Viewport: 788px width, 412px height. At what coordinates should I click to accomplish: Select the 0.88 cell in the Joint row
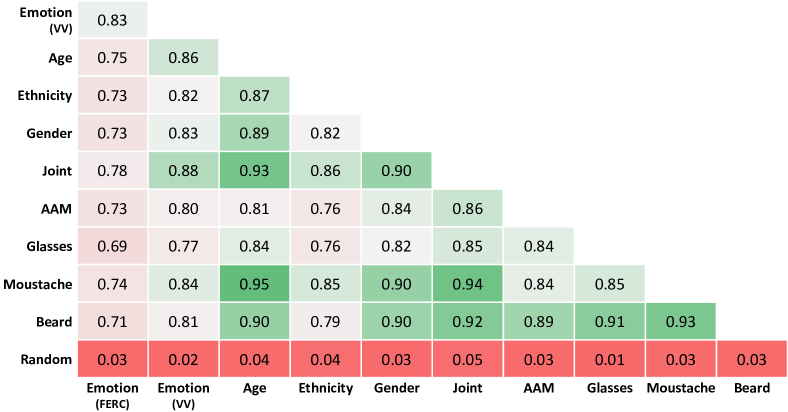click(182, 171)
